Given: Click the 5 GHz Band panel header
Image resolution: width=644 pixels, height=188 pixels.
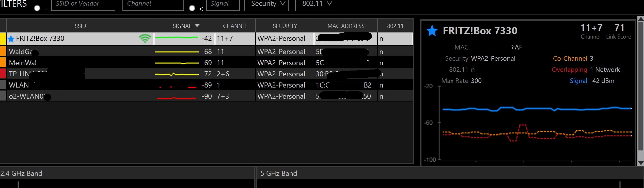Looking at the screenshot, I should 450,173.
